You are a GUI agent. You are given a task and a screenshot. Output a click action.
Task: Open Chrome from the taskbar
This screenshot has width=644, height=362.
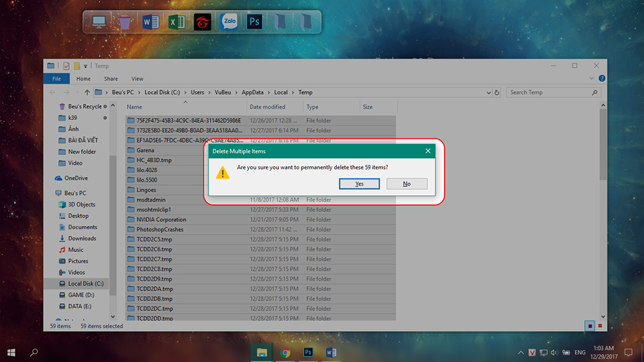coord(285,352)
